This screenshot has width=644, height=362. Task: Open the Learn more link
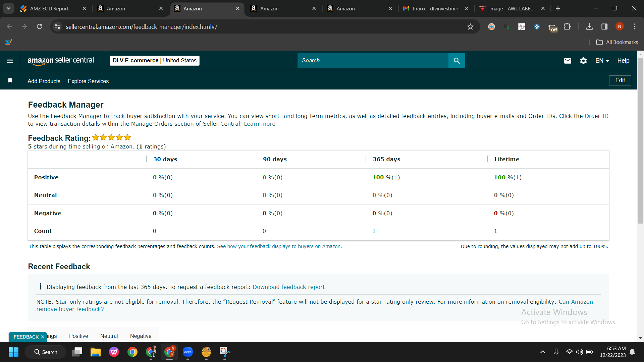(260, 124)
